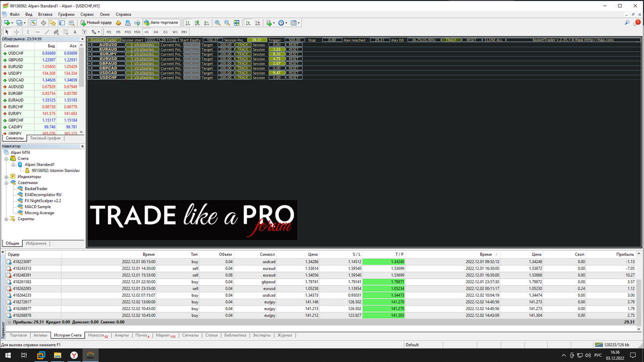This screenshot has height=362, width=644.
Task: Expand the AUDUSD row plus box
Action: 89,44
